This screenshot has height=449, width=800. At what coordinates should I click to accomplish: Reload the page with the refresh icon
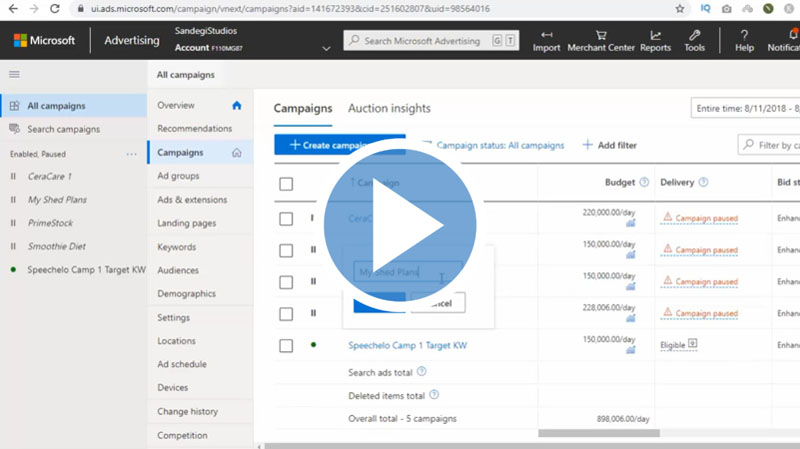(x=55, y=9)
